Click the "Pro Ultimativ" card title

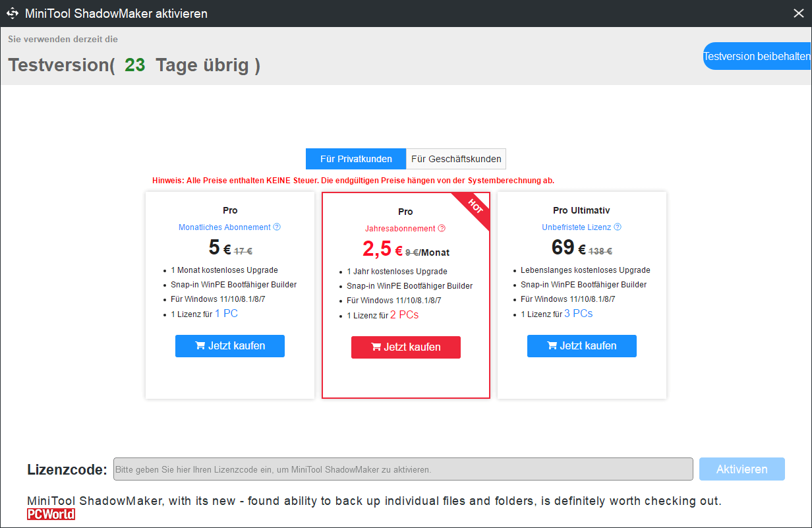click(581, 210)
